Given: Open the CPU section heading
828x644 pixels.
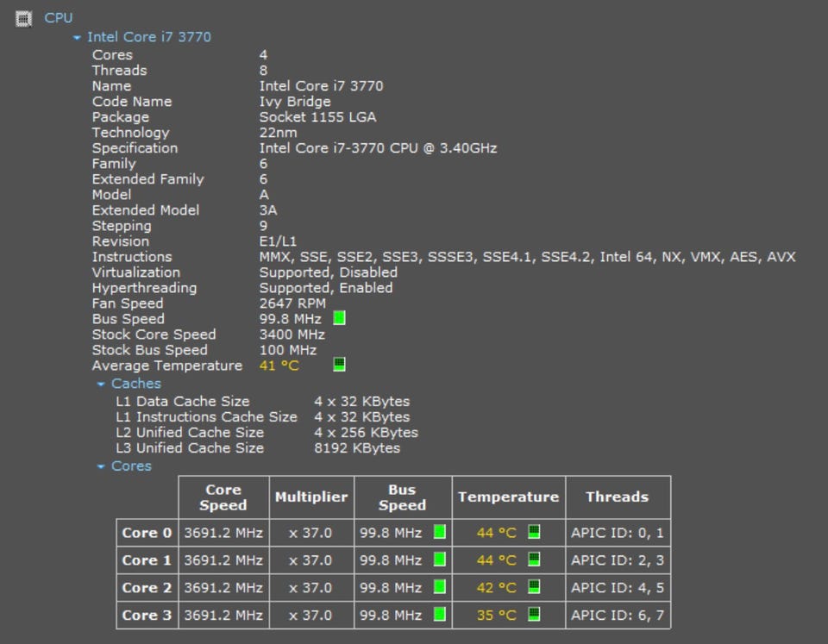Looking at the screenshot, I should tap(58, 18).
